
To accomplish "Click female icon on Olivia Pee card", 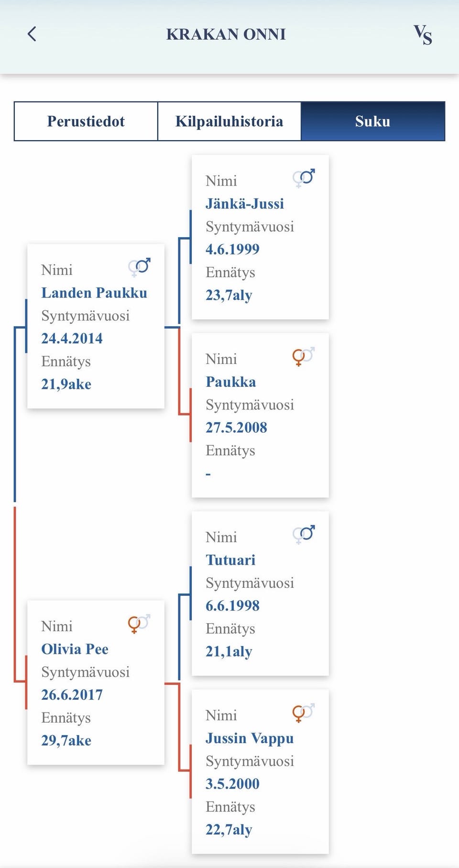I will [x=139, y=624].
